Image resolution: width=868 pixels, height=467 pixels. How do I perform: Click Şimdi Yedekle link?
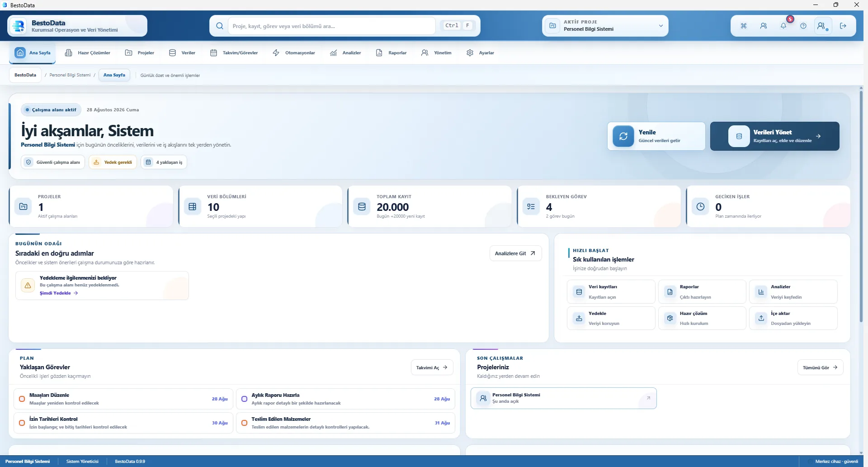59,293
